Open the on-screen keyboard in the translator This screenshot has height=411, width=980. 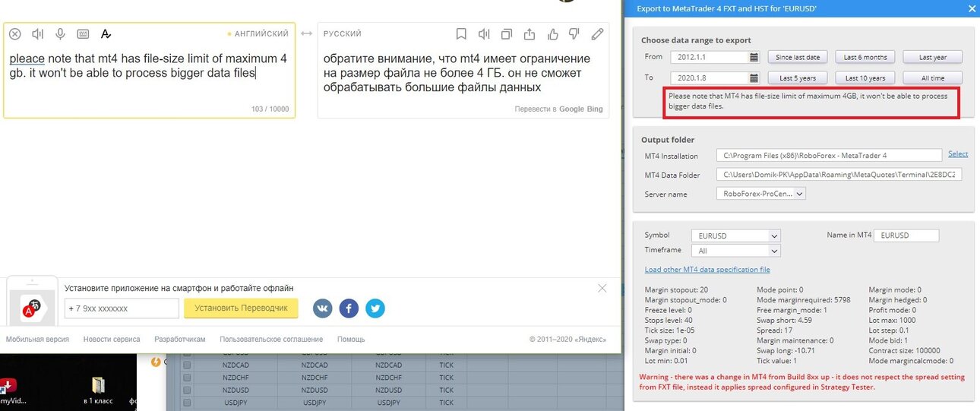coord(83,34)
